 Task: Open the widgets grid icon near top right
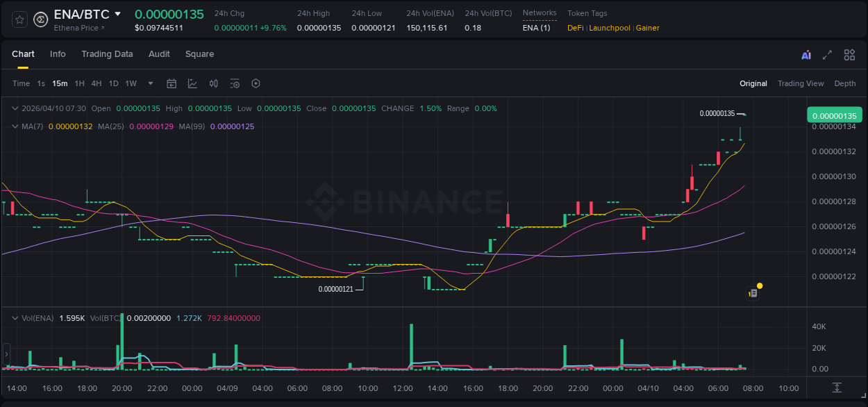coord(849,54)
